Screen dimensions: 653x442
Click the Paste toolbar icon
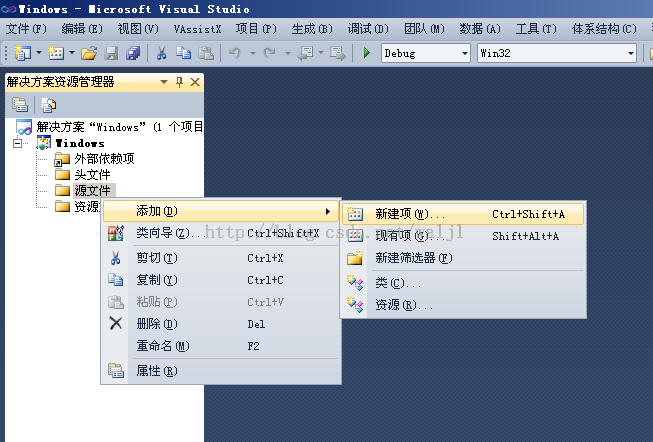click(206, 53)
